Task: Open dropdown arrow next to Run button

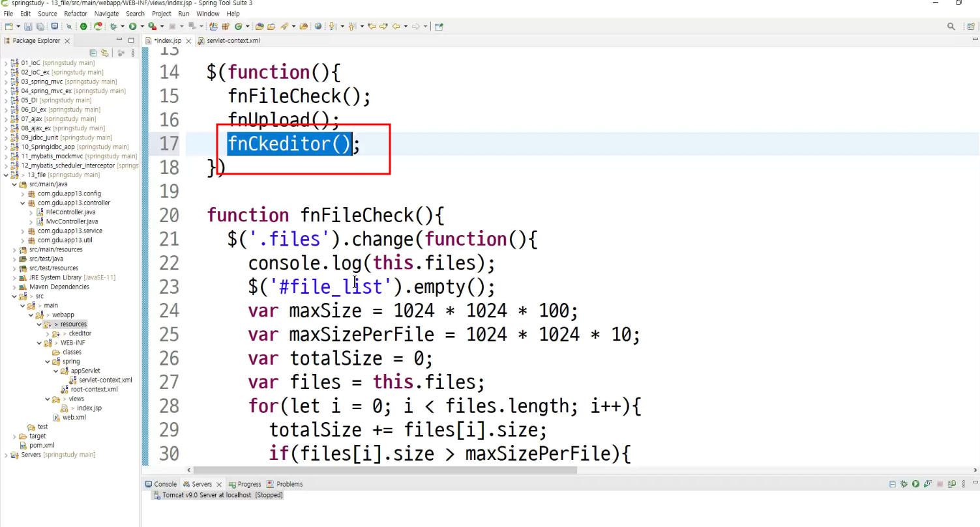Action: (142, 27)
